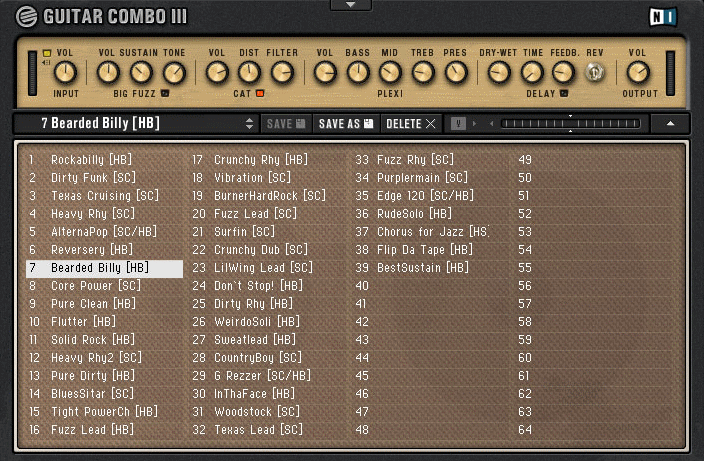This screenshot has height=462, width=704.
Task: Click the BASS knob
Action: (358, 73)
